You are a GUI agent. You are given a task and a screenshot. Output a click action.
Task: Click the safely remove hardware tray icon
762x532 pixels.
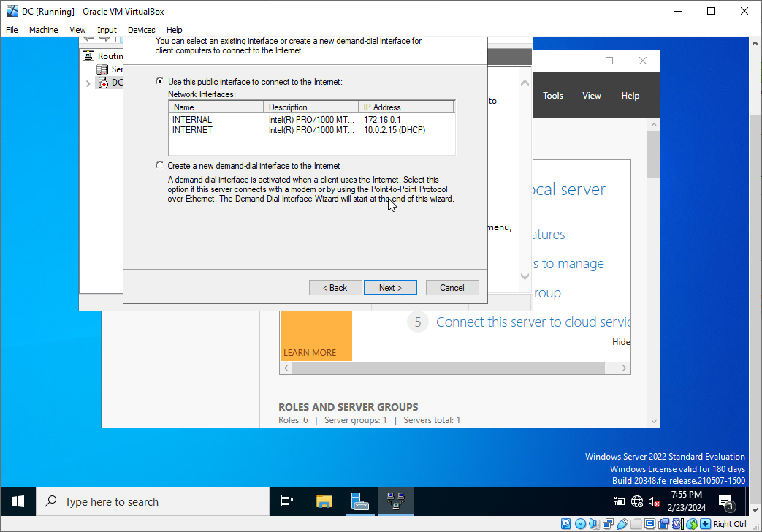click(x=619, y=501)
